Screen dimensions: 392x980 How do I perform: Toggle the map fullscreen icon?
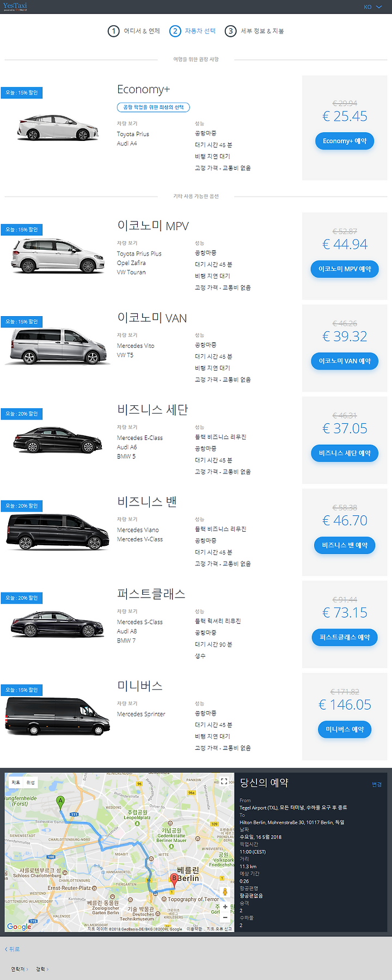pos(224,781)
